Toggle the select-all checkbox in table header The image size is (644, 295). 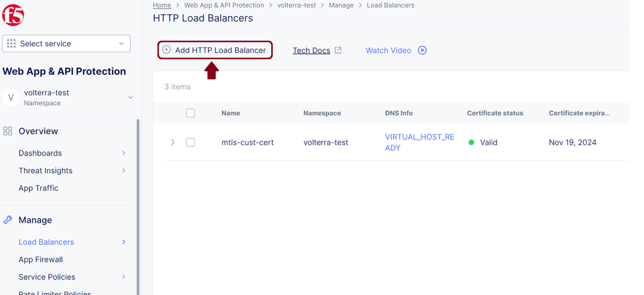coord(190,113)
